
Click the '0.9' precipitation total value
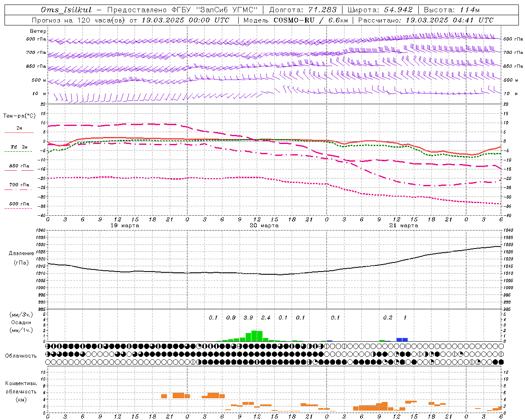[231, 318]
